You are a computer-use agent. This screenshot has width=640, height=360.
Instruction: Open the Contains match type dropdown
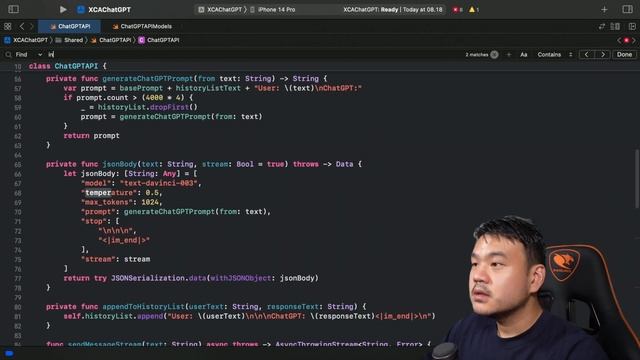click(554, 55)
